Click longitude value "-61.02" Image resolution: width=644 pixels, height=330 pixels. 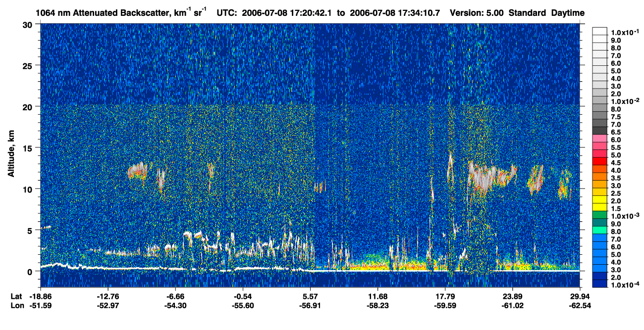point(512,305)
